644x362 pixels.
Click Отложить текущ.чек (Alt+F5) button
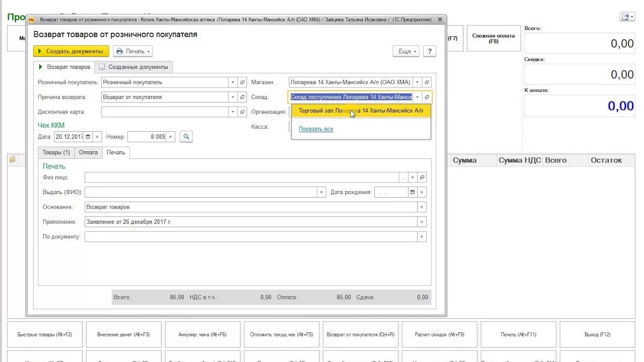[282, 334]
